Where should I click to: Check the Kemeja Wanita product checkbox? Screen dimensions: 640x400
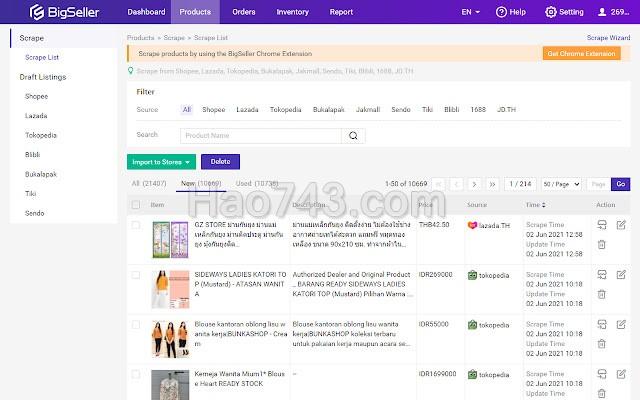coord(136,374)
